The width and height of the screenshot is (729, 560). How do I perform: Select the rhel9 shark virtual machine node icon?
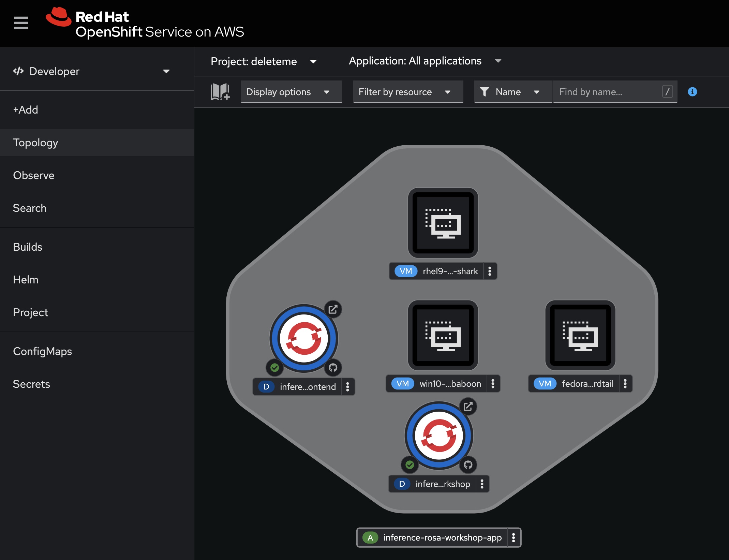tap(443, 223)
